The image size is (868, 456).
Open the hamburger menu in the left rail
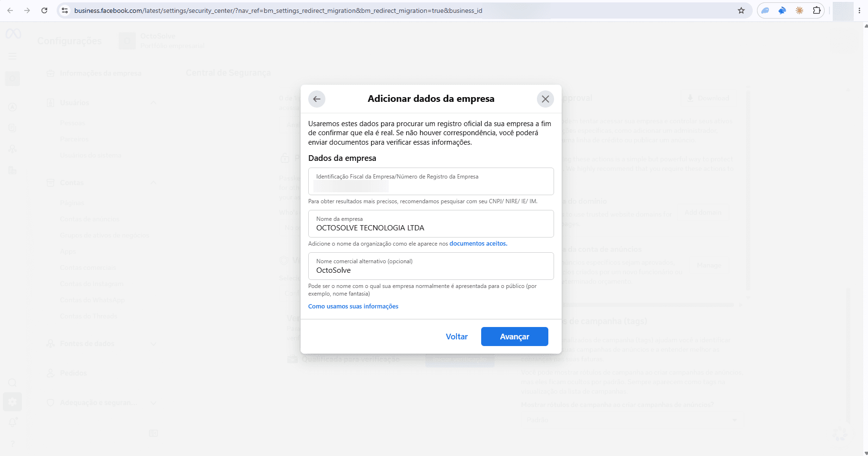(12, 56)
